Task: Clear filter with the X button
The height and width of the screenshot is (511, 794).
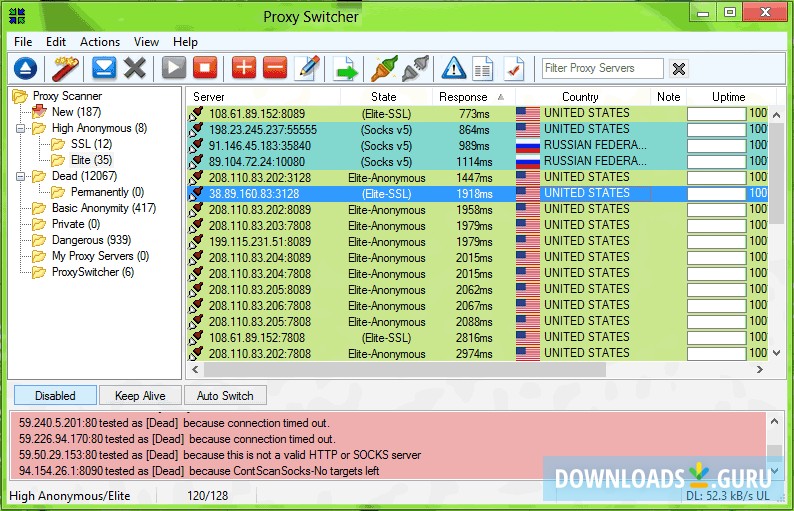Action: click(x=679, y=68)
